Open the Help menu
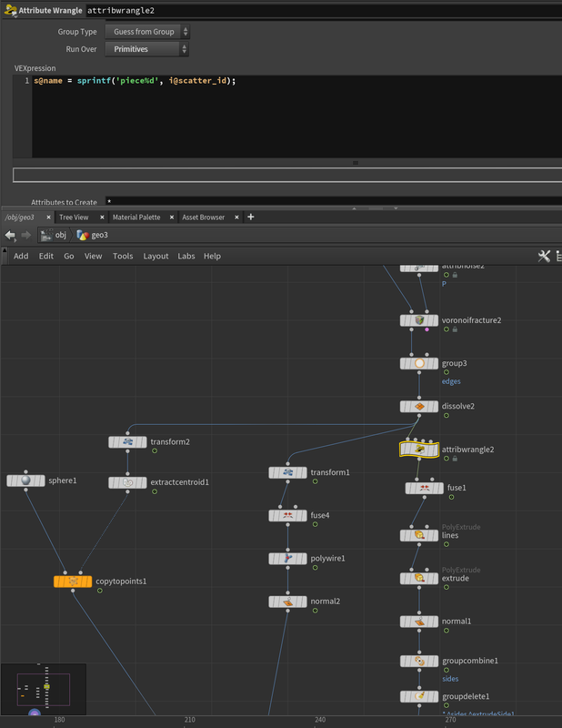 click(x=212, y=256)
